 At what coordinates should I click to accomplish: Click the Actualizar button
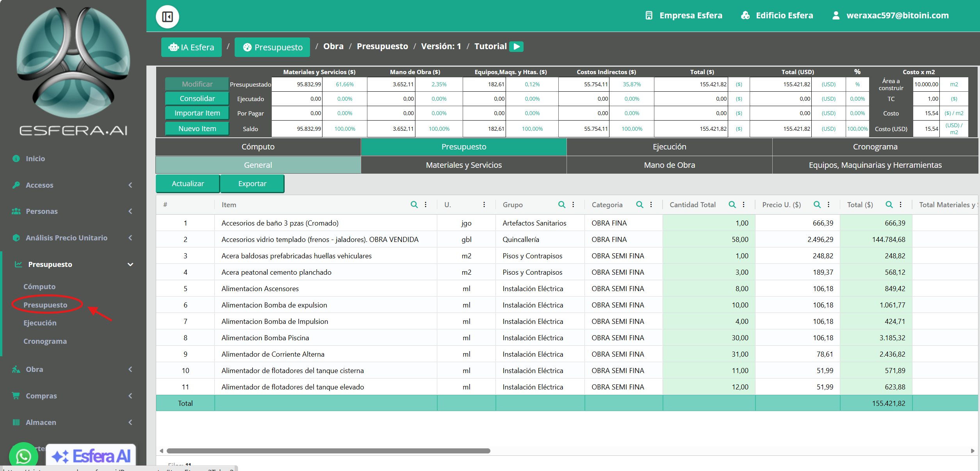pos(188,183)
